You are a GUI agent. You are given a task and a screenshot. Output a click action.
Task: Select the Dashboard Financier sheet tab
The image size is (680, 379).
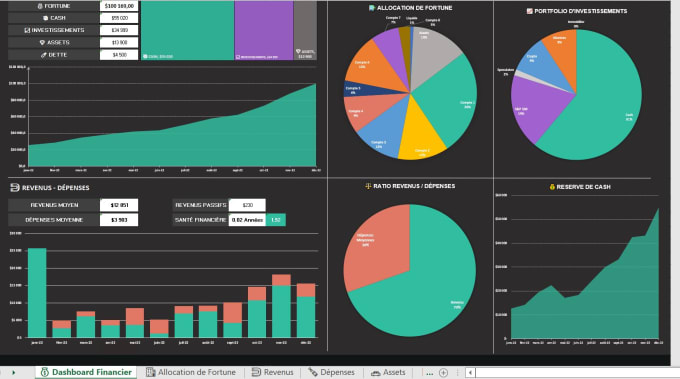(x=86, y=372)
